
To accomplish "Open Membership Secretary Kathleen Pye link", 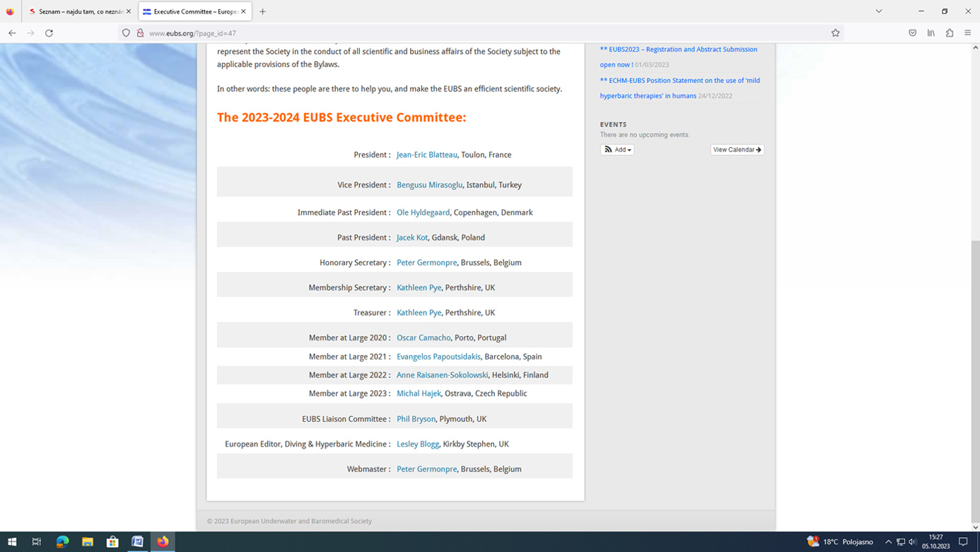I will [419, 288].
